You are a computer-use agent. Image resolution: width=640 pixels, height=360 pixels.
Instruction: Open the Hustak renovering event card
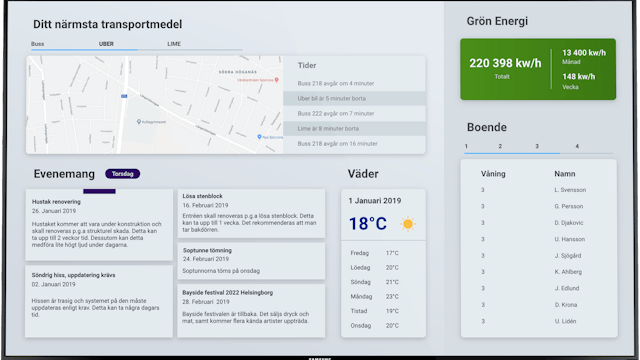tap(99, 224)
